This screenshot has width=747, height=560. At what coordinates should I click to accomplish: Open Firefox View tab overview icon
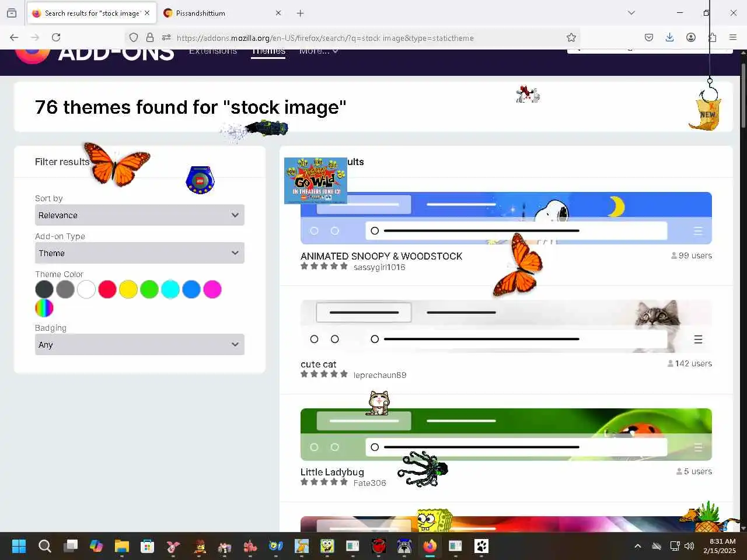pos(12,13)
